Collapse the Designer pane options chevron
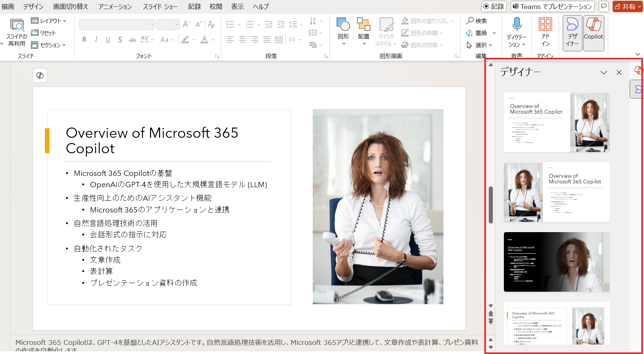The image size is (644, 354). click(x=604, y=72)
